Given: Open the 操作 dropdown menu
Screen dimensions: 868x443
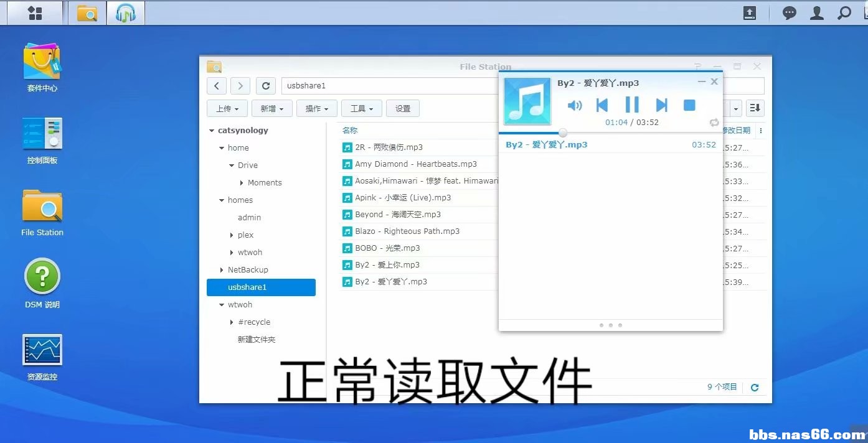Looking at the screenshot, I should click(317, 108).
